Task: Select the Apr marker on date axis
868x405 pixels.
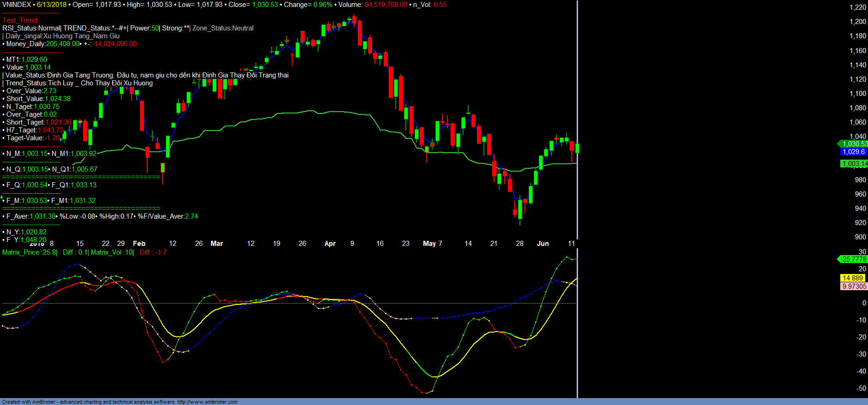Action: [330, 244]
